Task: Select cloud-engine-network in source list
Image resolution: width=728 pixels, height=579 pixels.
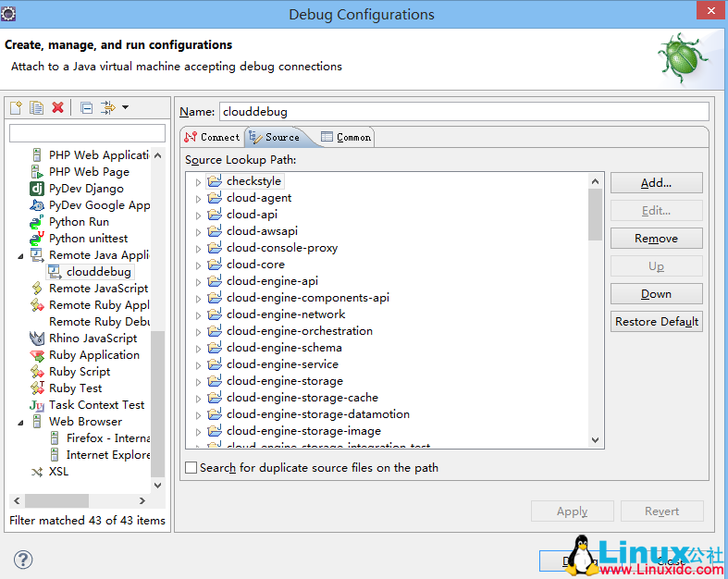Action: point(286,314)
